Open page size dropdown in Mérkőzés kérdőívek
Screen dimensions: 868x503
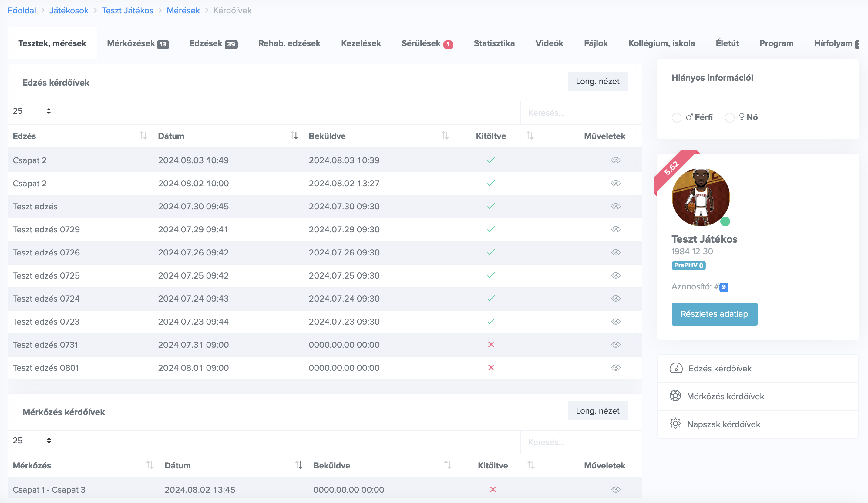(x=32, y=440)
